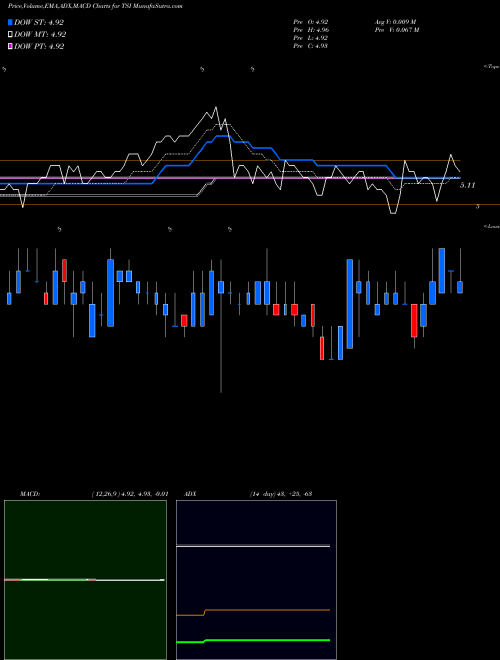The height and width of the screenshot is (660, 500).
Task: Click the MACD panel title
Action: click(30, 494)
